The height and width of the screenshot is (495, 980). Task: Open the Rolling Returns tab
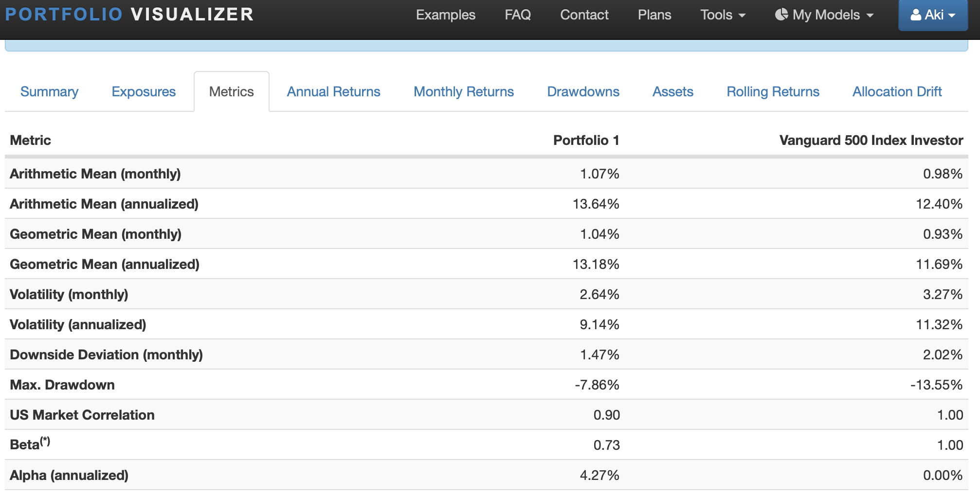point(773,91)
